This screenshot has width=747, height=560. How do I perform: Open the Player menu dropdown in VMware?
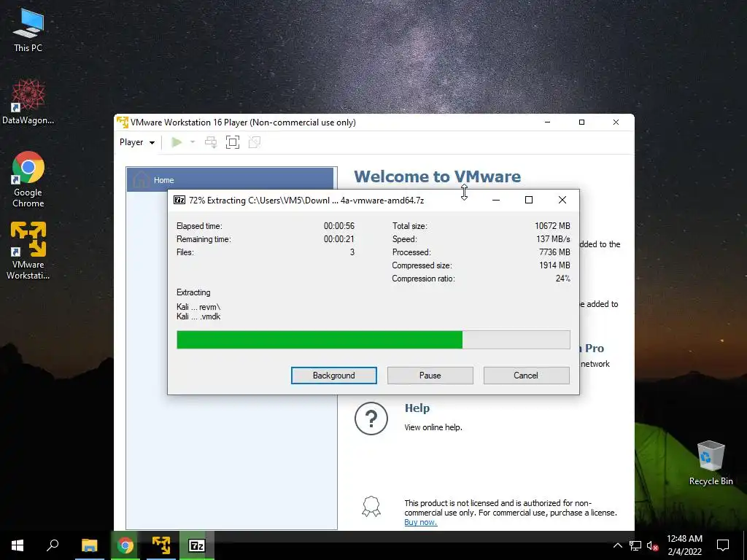(x=137, y=142)
